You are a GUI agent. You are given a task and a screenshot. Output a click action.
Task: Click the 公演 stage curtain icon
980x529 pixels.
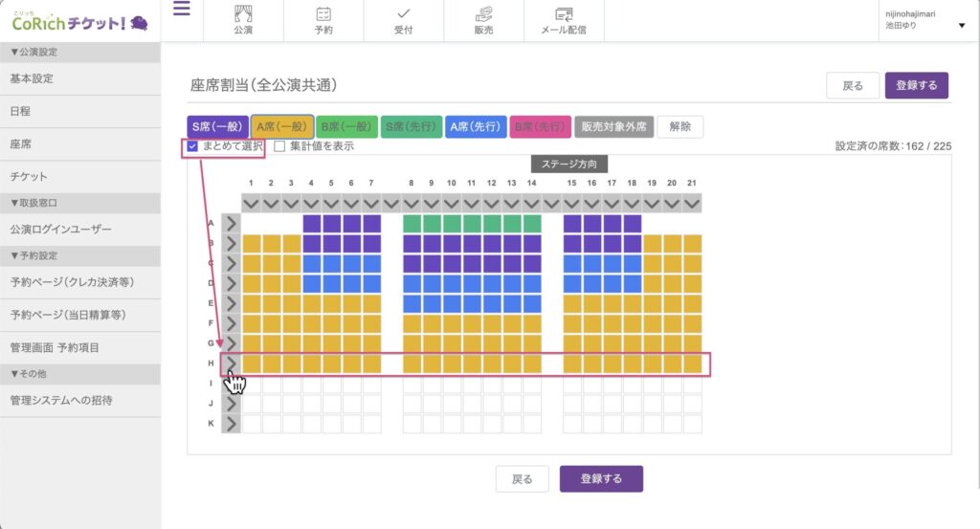(243, 14)
